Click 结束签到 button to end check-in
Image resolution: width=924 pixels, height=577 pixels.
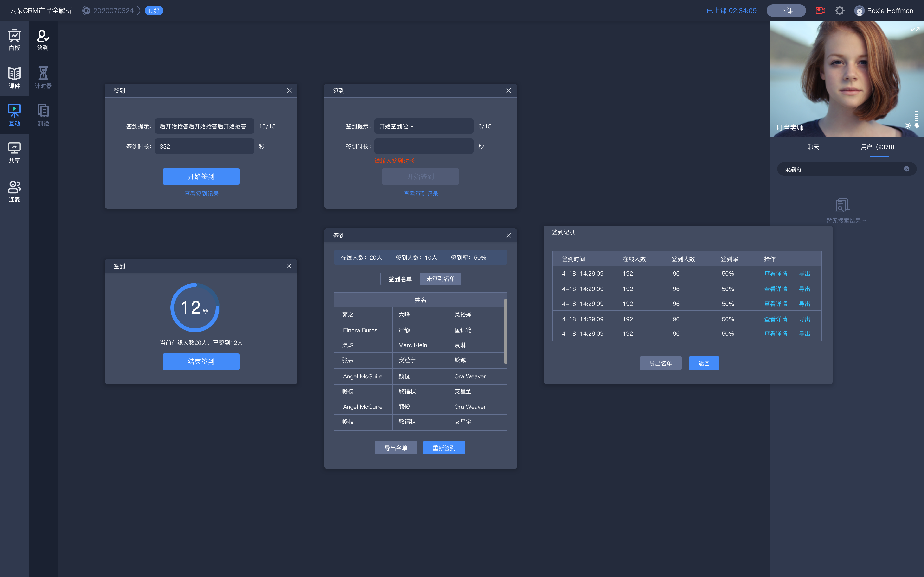(x=201, y=361)
